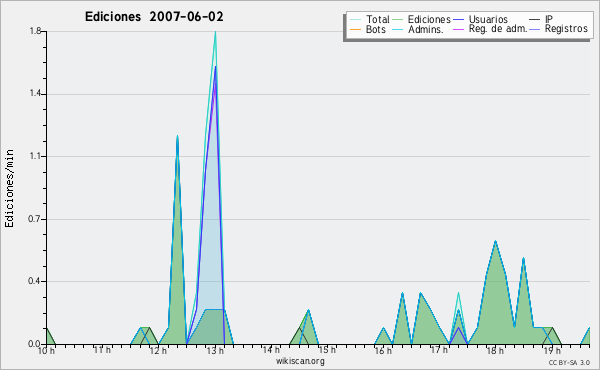The image size is (600, 370).
Task: Click the 0.4 y-axis value
Action: pyautogui.click(x=35, y=281)
